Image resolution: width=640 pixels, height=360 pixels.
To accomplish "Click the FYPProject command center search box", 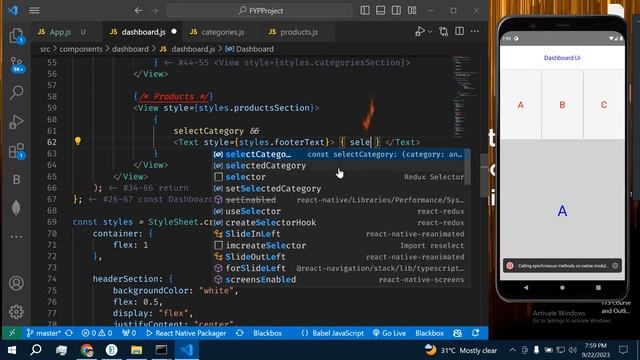I will [x=260, y=10].
